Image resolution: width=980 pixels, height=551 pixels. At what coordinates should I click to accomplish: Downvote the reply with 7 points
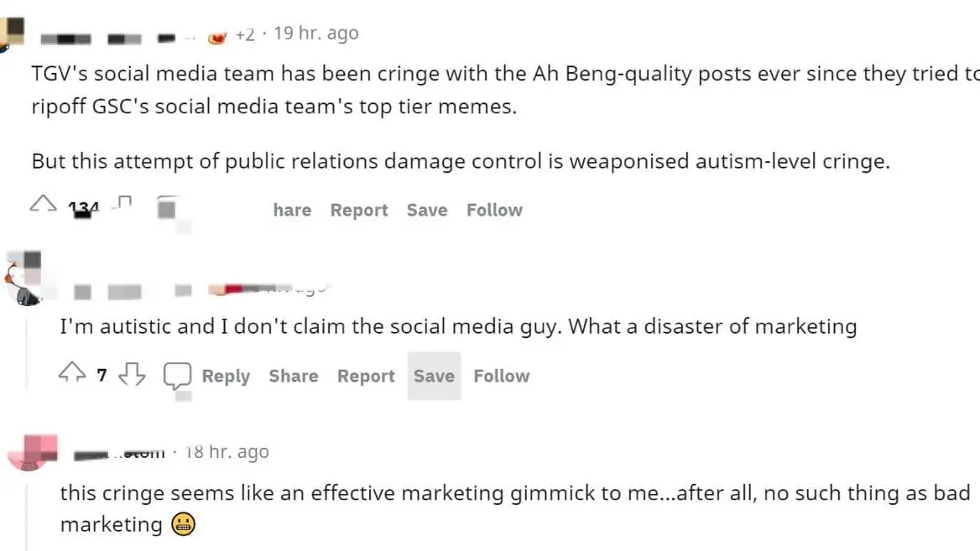click(131, 375)
